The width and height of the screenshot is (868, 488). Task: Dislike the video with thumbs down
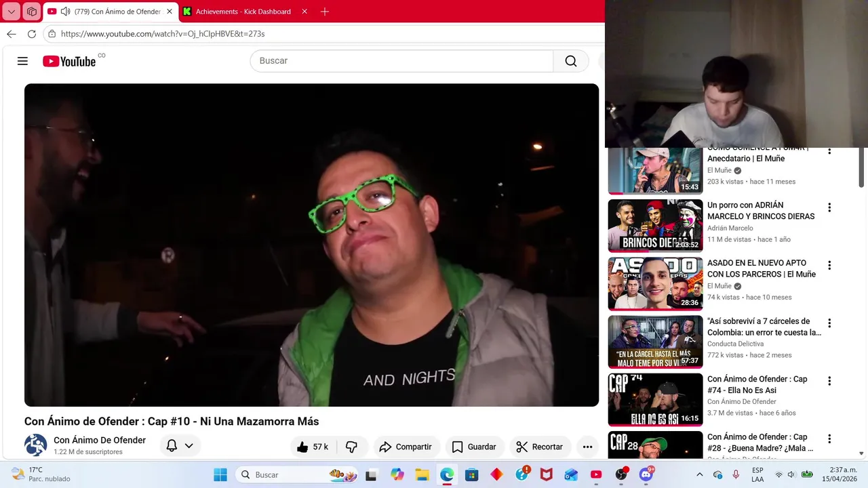pyautogui.click(x=351, y=447)
